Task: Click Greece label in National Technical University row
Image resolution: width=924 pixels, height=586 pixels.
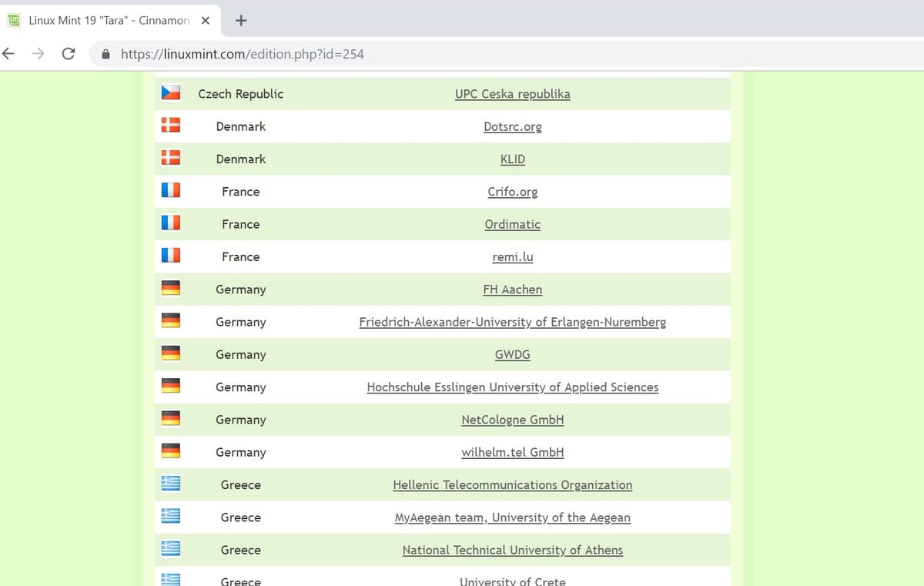Action: (241, 550)
